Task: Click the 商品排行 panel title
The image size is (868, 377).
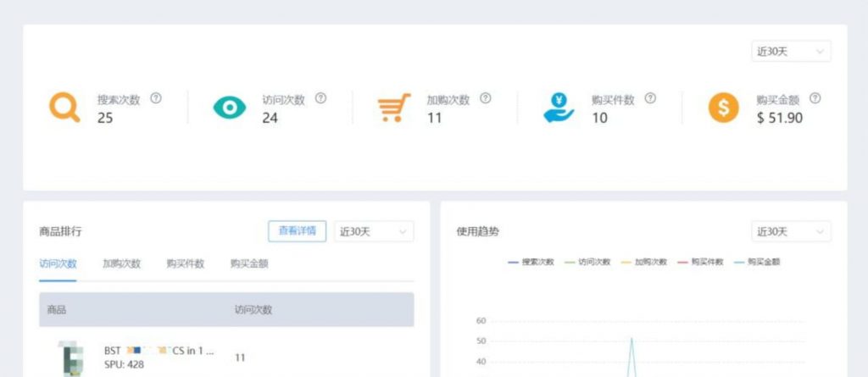Action: 60,231
